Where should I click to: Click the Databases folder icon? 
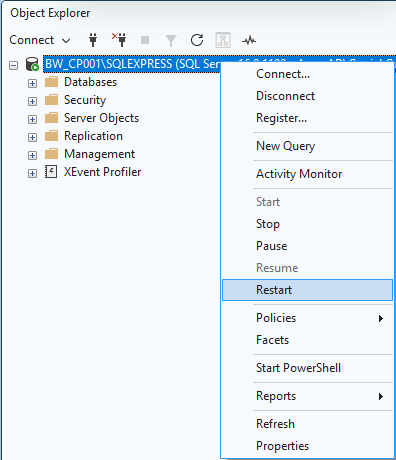51,82
